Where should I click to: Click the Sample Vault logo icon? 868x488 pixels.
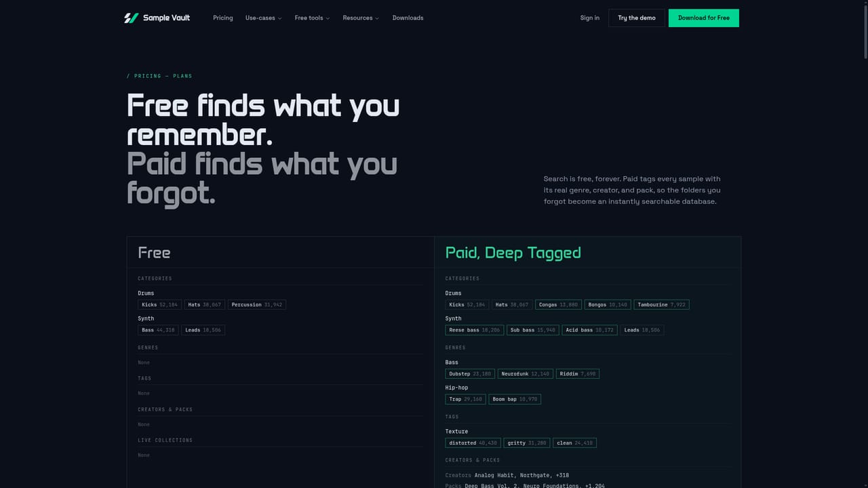pyautogui.click(x=131, y=18)
